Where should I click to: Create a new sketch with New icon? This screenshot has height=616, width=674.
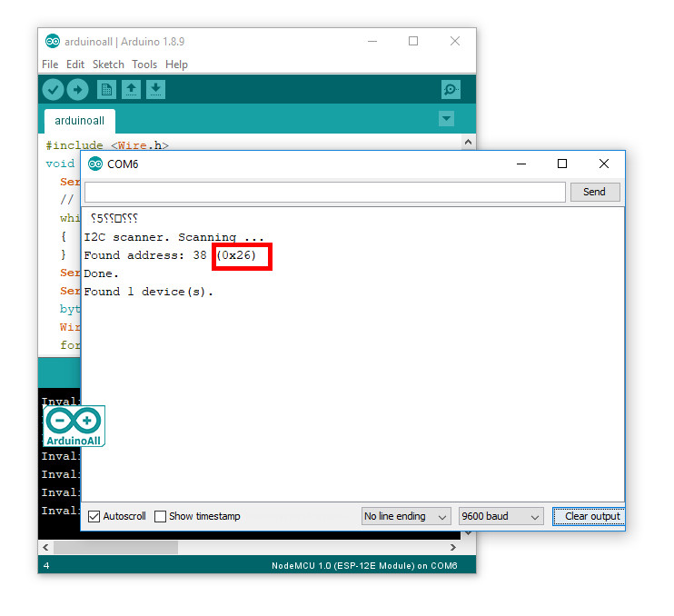click(106, 90)
